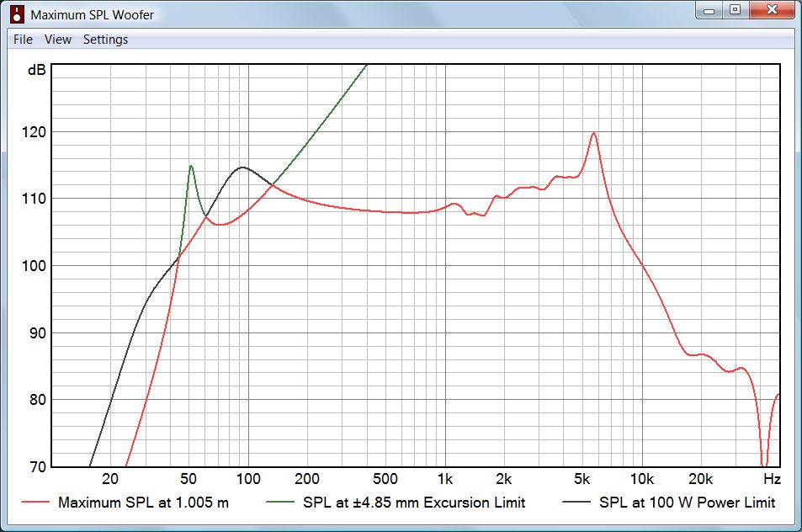Viewport: 802px width, 532px height.
Task: Click the 'SPL at 100 W Power Limit' legend
Action: 688,503
